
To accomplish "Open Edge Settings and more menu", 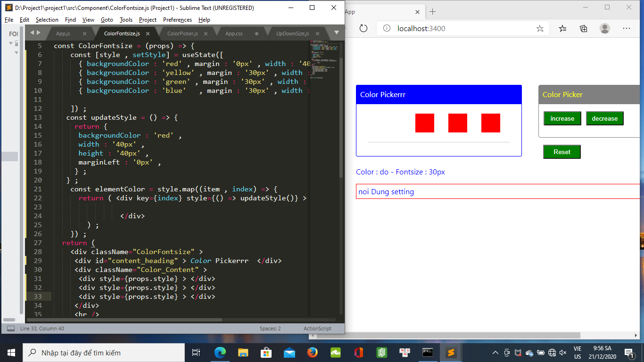I will (627, 28).
